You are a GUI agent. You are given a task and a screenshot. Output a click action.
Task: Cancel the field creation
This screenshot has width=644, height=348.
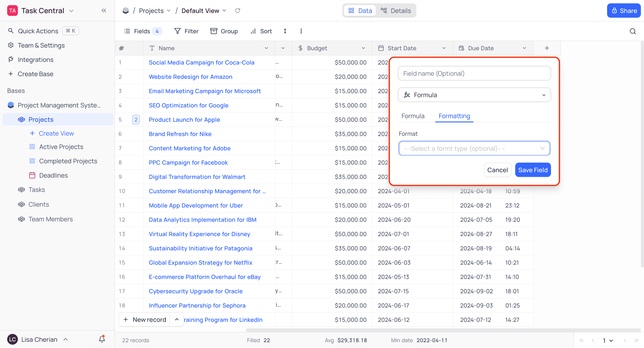(497, 170)
